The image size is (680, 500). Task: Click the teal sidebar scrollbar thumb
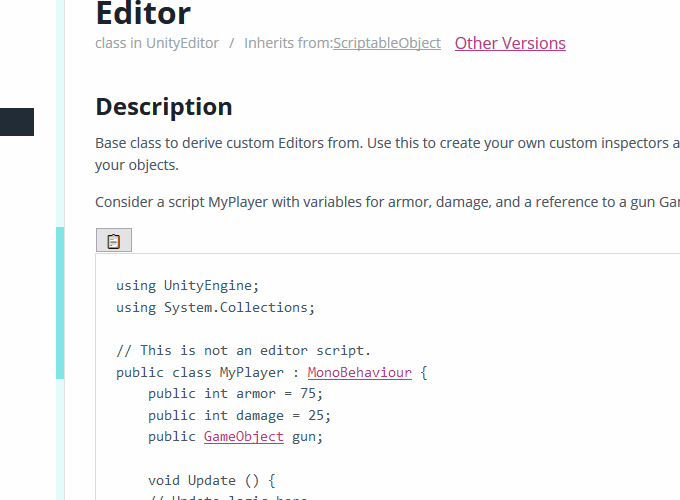60,303
